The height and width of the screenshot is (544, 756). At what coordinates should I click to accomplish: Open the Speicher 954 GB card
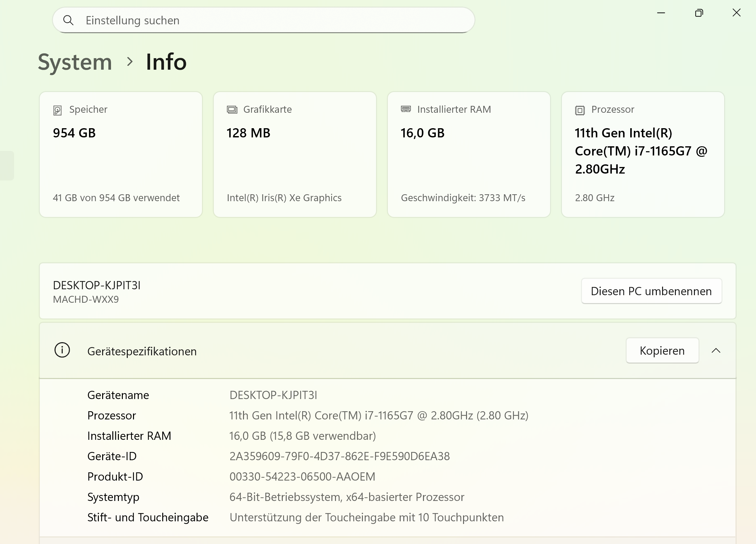(x=121, y=154)
